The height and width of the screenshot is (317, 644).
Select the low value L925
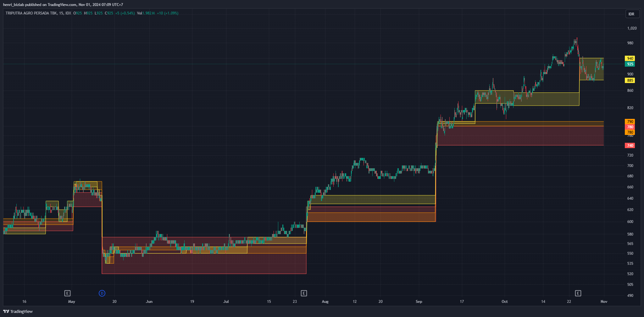click(99, 13)
